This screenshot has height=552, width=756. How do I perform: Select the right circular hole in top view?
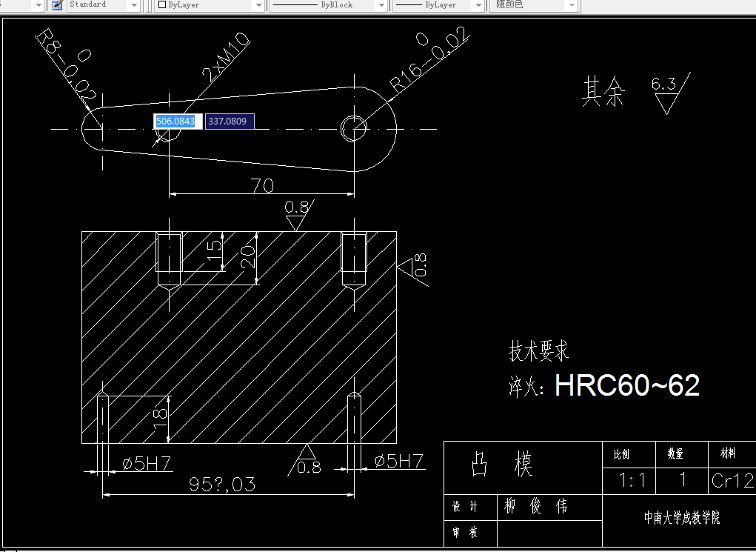(354, 129)
